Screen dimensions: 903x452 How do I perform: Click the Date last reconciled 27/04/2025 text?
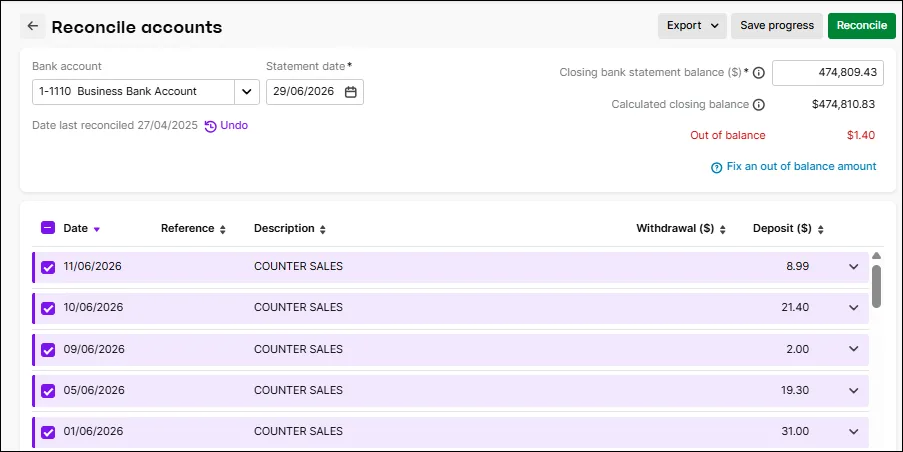point(115,126)
